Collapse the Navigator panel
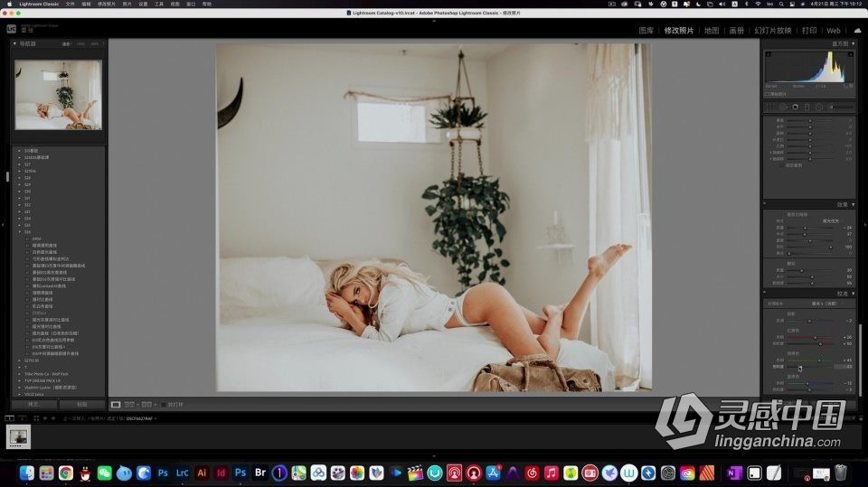The image size is (868, 487). coord(14,43)
